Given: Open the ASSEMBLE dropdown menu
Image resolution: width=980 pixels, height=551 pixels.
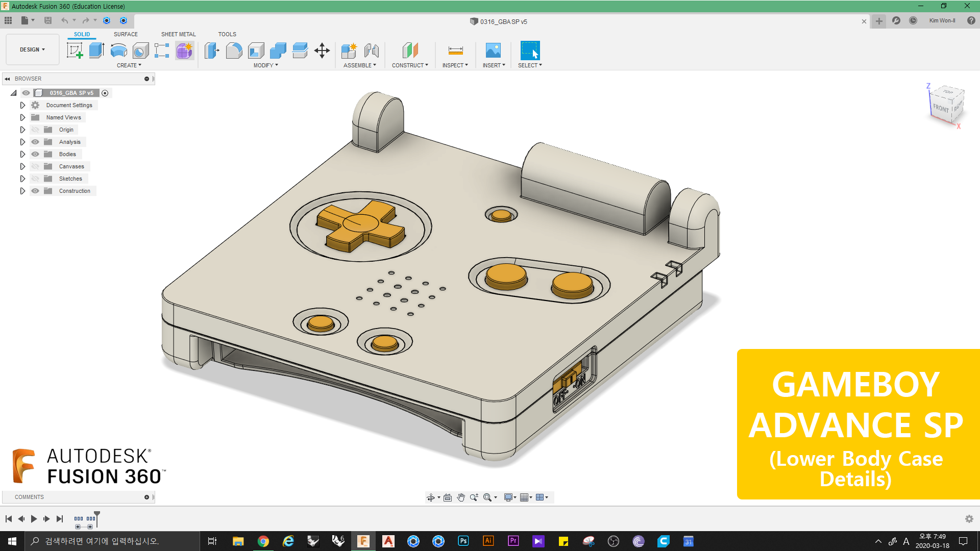Looking at the screenshot, I should [x=360, y=65].
